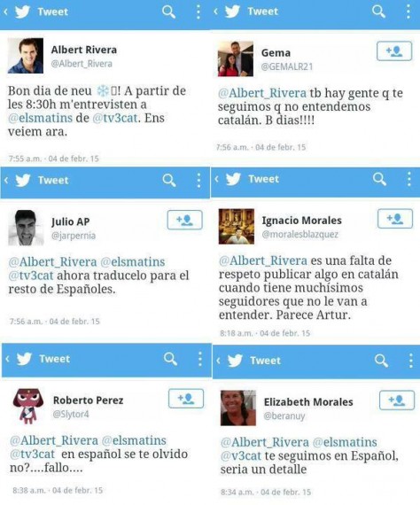Screen dimensions: 420x505
Task: Tap the Twitter bird logo above Albert Rivera's tweet
Action: (x=22, y=12)
